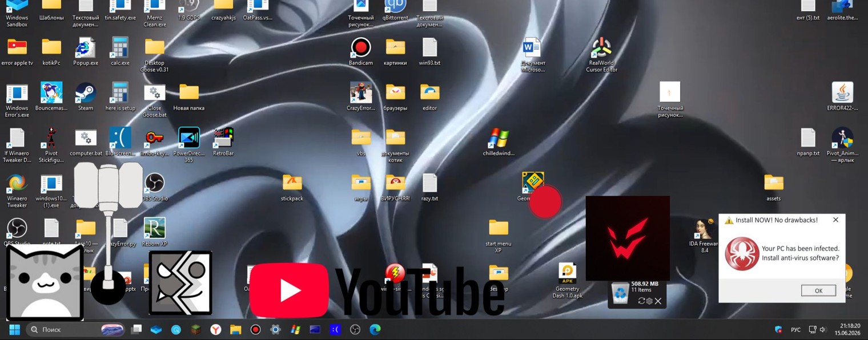868x340 pixels.
Task: Select the Close Goose.bat file
Action: (155, 100)
